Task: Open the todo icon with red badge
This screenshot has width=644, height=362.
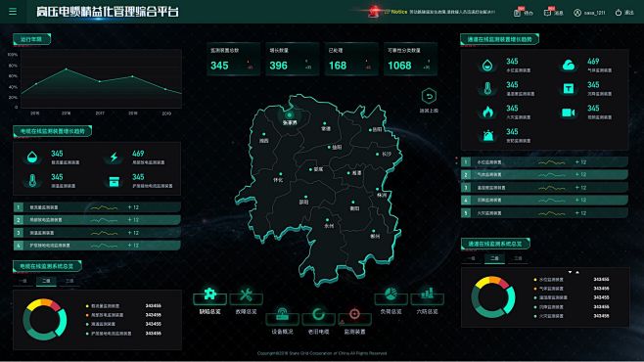Action: (x=517, y=13)
